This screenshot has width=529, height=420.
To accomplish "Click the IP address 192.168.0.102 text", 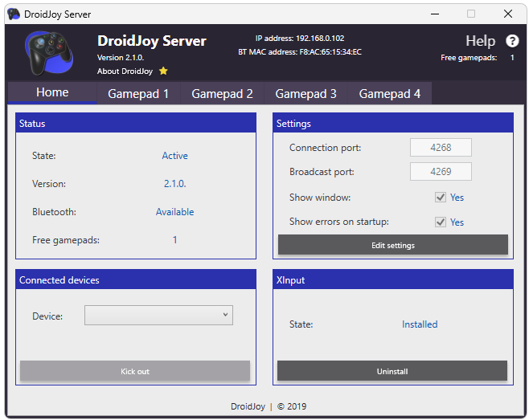I will click(300, 38).
